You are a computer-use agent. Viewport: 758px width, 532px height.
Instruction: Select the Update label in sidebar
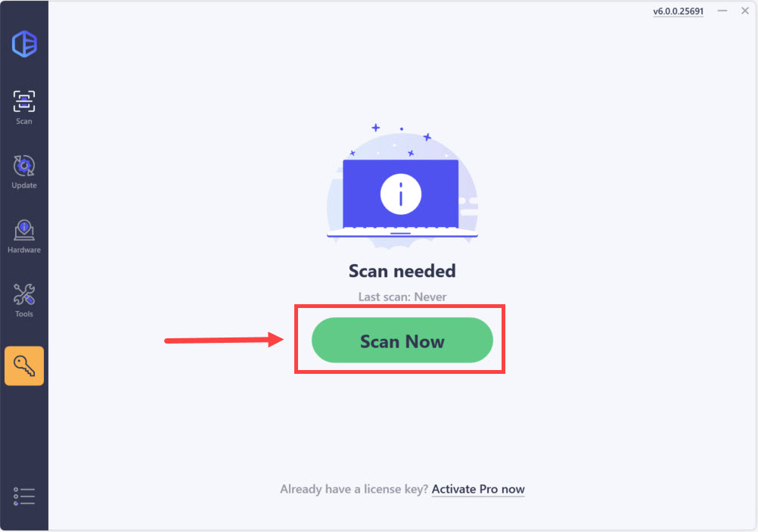(x=23, y=185)
